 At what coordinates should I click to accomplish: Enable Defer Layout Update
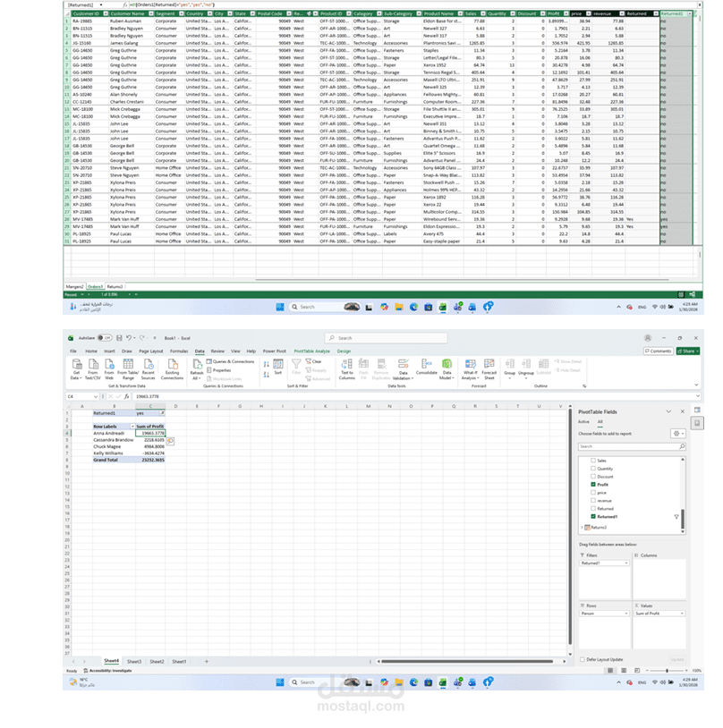(x=583, y=659)
